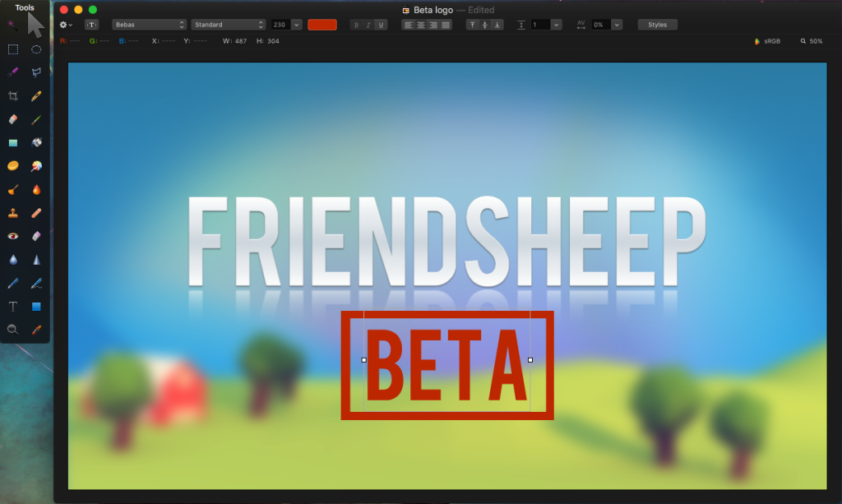Align text vertically to bottom

tap(497, 25)
